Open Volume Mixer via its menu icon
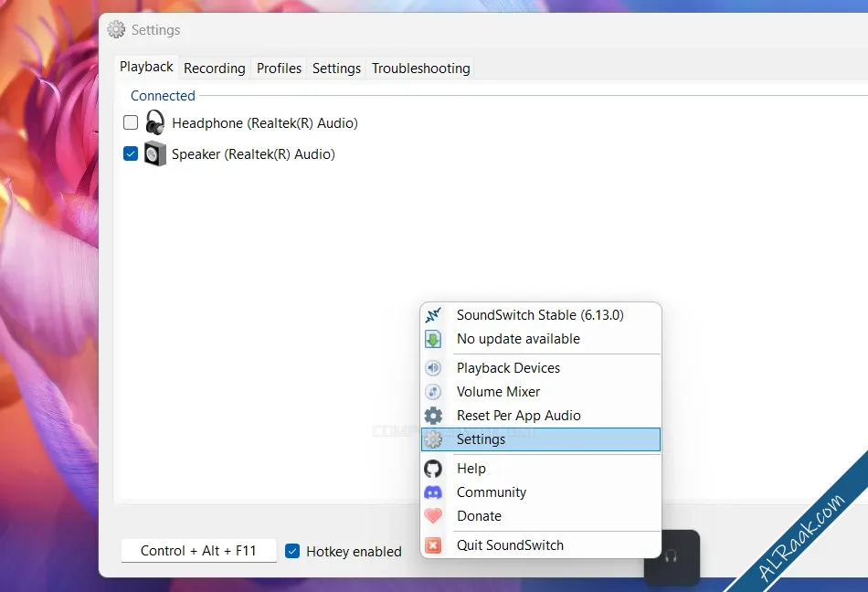Screen dimensions: 868x592 tap(433, 392)
